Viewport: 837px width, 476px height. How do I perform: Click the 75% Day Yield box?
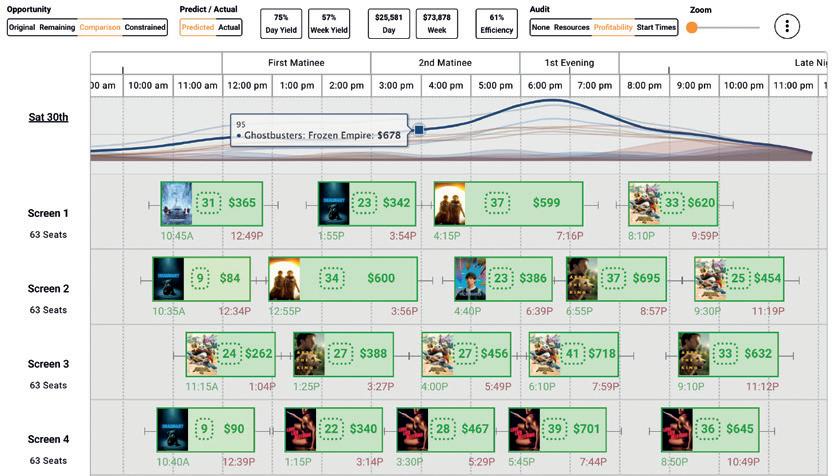tap(281, 23)
